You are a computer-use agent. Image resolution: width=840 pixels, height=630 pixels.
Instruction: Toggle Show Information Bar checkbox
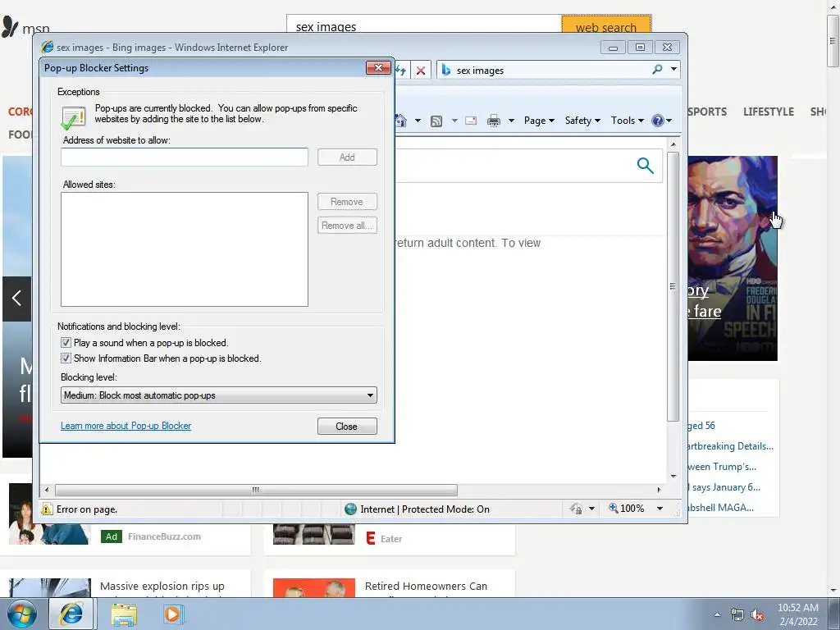click(x=66, y=358)
